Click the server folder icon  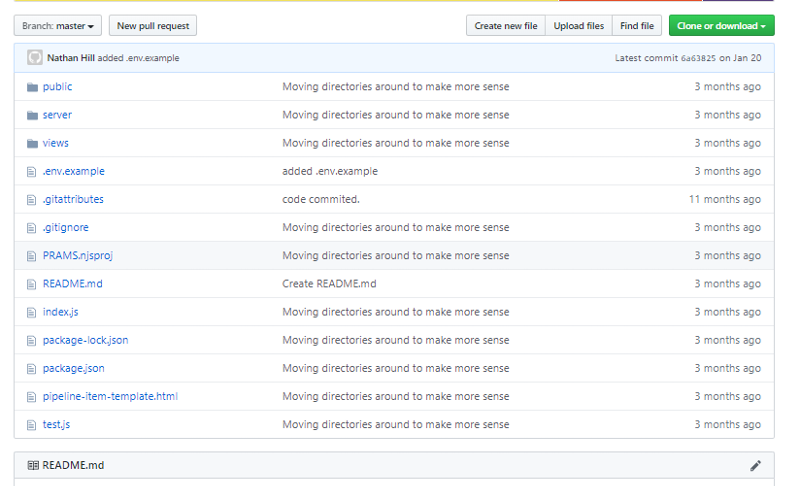32,115
